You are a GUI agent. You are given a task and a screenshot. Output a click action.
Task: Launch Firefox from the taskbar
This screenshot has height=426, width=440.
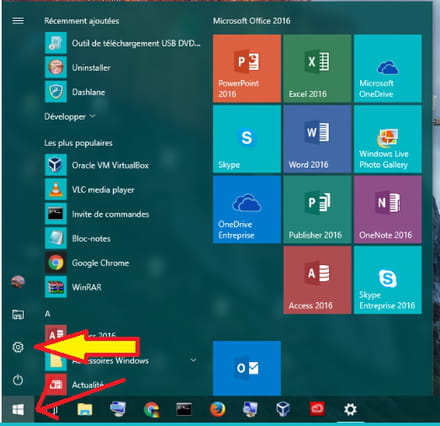click(217, 409)
